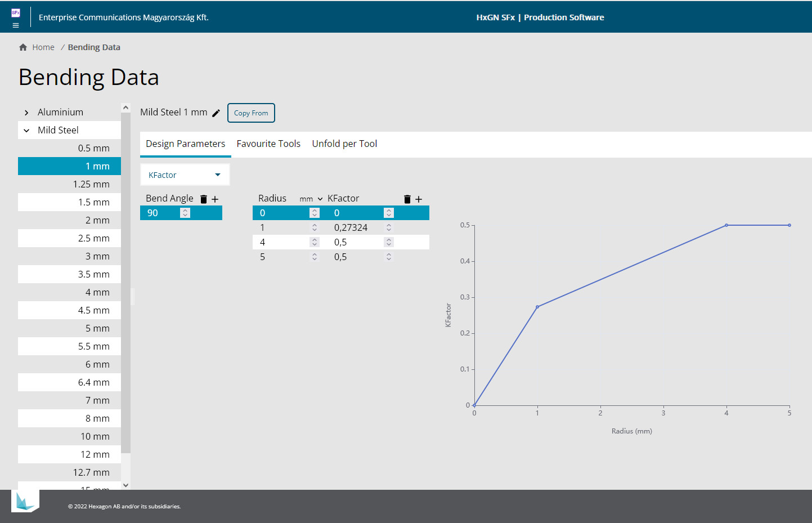Open the hamburger menu in the header

(16, 25)
